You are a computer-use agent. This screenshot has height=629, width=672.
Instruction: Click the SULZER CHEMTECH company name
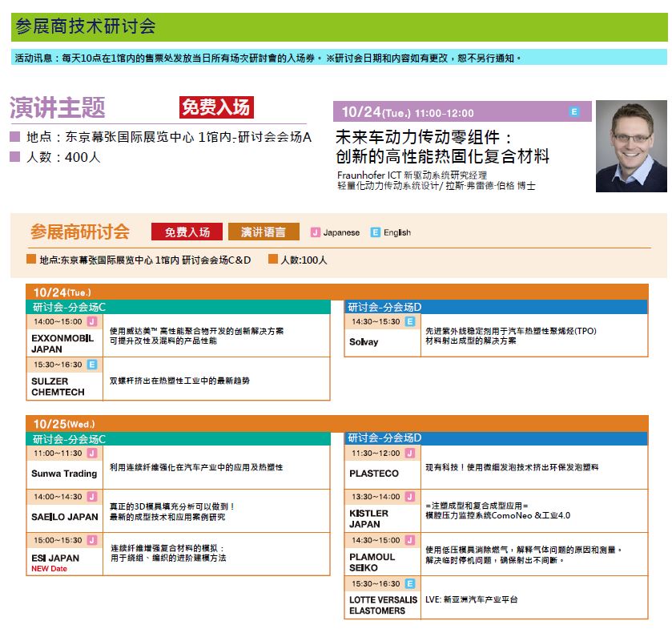tap(58, 386)
